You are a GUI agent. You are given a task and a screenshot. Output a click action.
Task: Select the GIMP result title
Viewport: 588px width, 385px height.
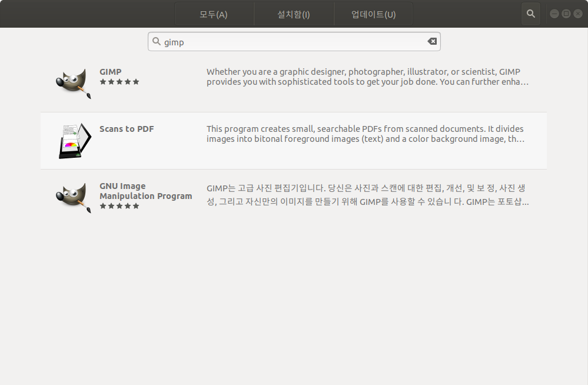tap(110, 72)
